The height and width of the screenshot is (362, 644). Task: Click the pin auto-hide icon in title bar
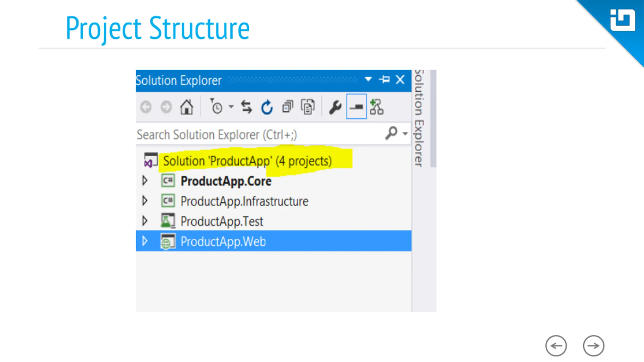click(384, 79)
